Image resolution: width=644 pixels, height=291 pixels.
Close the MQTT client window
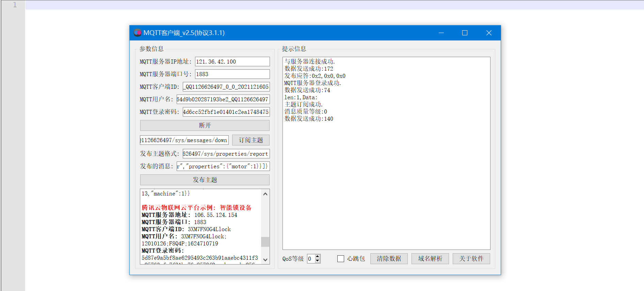(x=489, y=33)
